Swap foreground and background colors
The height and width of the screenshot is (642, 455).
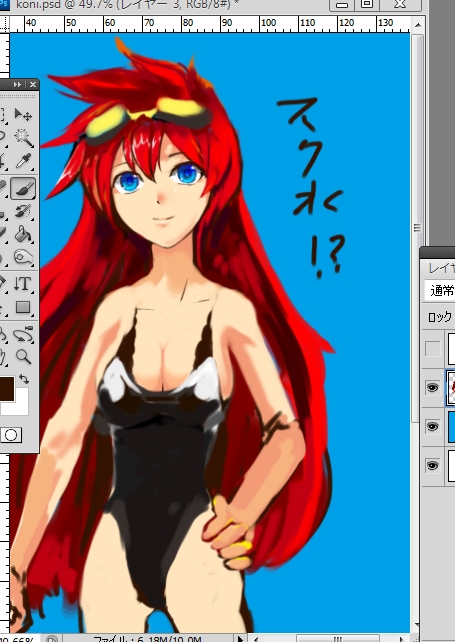coord(24,379)
